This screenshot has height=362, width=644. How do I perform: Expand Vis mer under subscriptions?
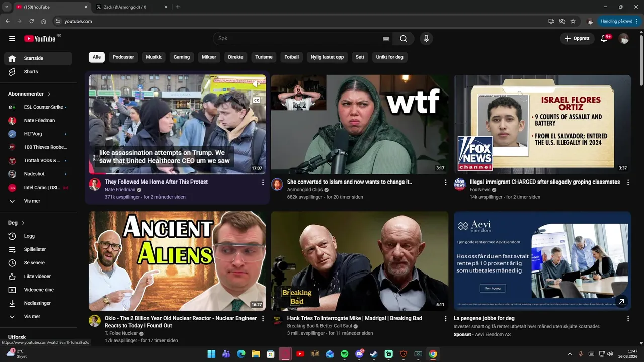pyautogui.click(x=38, y=201)
